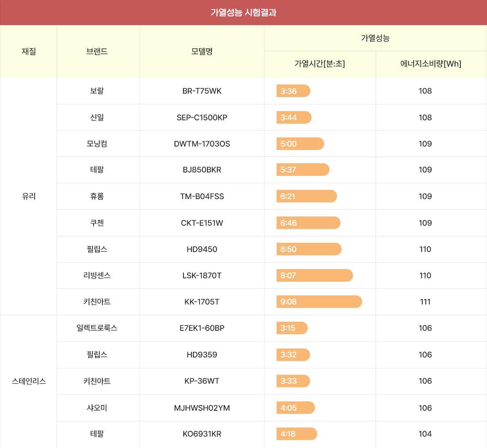Click energy value '111' for KK-1705T
The image size is (487, 448).
pos(425,302)
